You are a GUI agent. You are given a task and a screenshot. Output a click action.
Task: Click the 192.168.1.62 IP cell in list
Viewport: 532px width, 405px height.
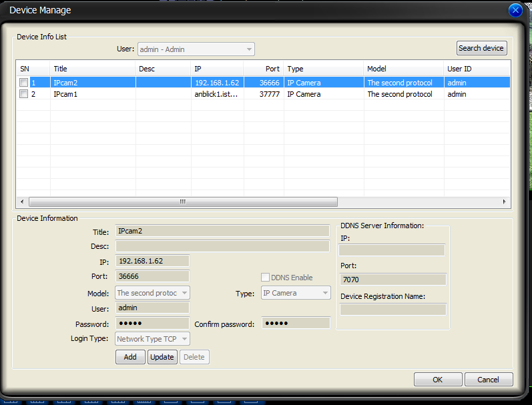pyautogui.click(x=217, y=83)
